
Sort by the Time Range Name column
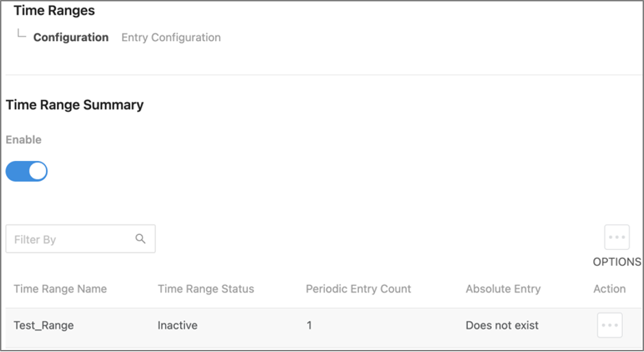(x=60, y=289)
